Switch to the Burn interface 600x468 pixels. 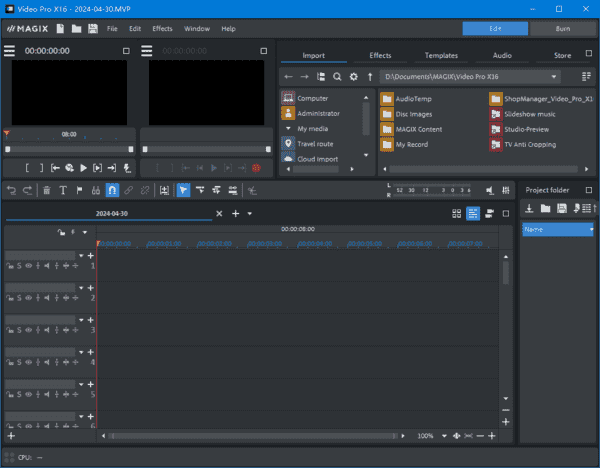(x=562, y=29)
